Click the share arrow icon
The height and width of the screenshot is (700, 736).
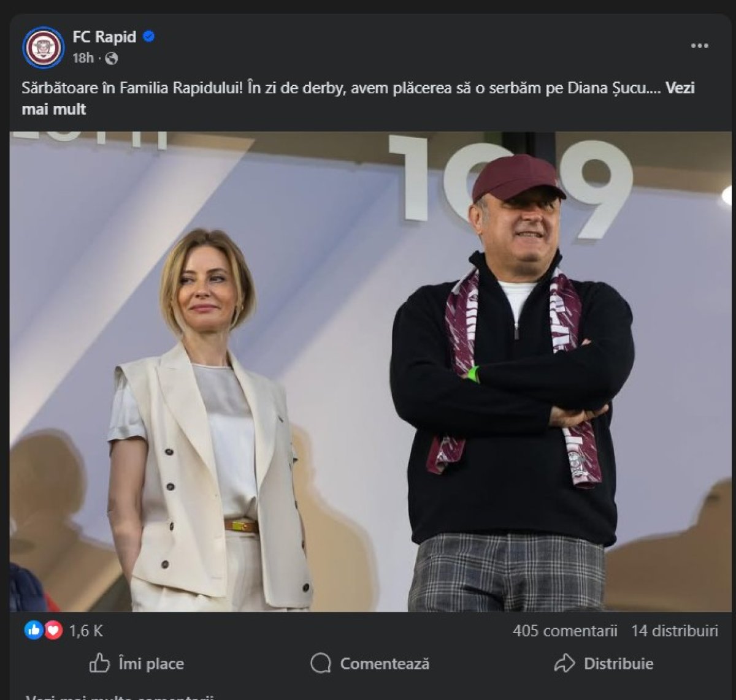point(564,663)
